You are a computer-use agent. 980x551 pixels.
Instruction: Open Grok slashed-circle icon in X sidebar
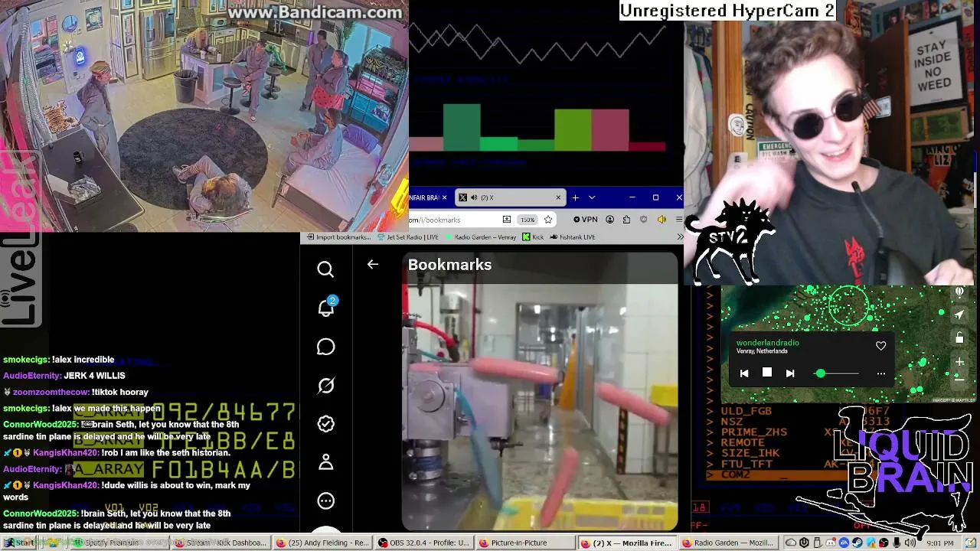point(325,385)
